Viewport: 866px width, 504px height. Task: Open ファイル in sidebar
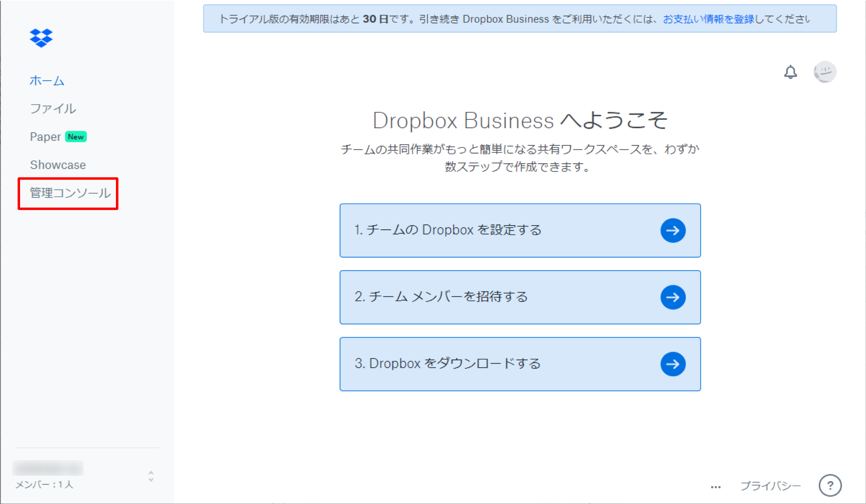click(x=53, y=108)
